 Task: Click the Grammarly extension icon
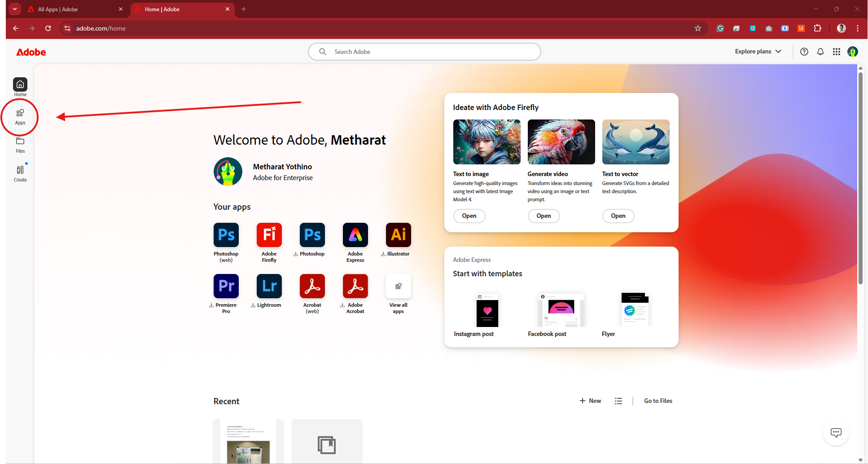pyautogui.click(x=720, y=28)
